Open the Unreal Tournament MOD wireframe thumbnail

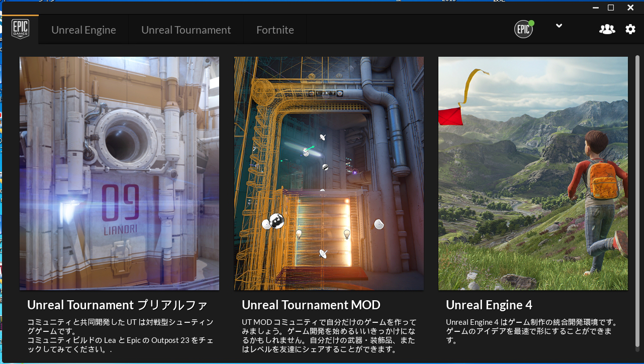point(329,173)
